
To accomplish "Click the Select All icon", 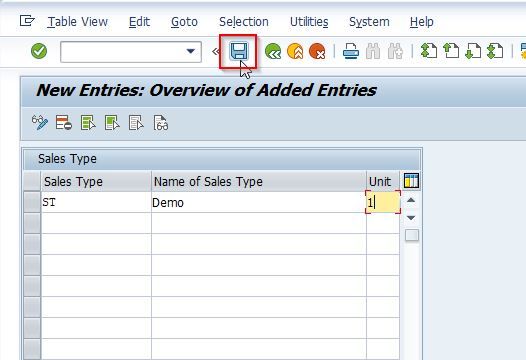I will point(88,122).
